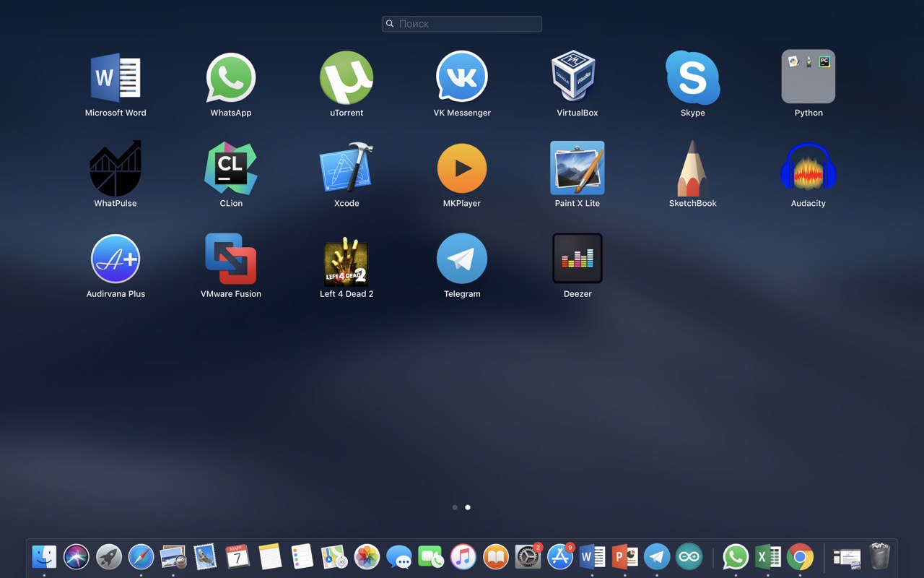Open Telegram from the Launchpad grid
This screenshot has width=924, height=578.
click(x=462, y=259)
